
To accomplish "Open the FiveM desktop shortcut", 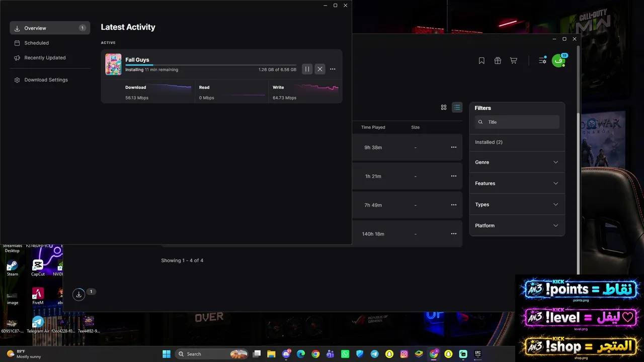I will point(38,296).
